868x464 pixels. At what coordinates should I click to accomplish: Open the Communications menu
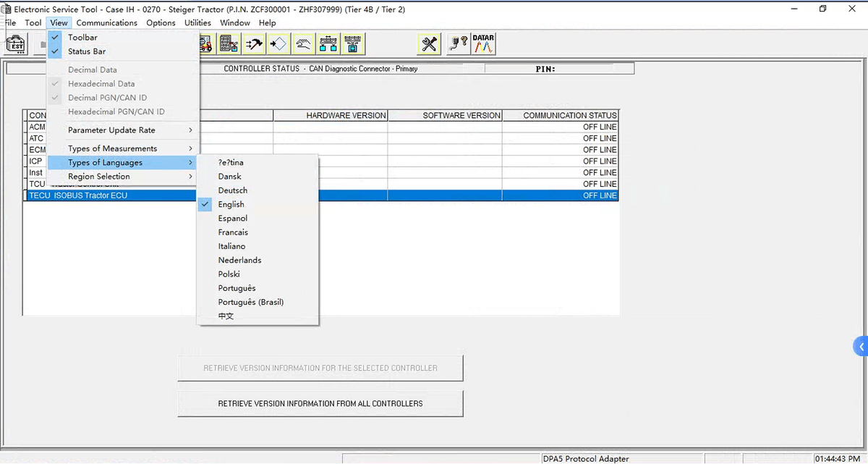point(107,22)
